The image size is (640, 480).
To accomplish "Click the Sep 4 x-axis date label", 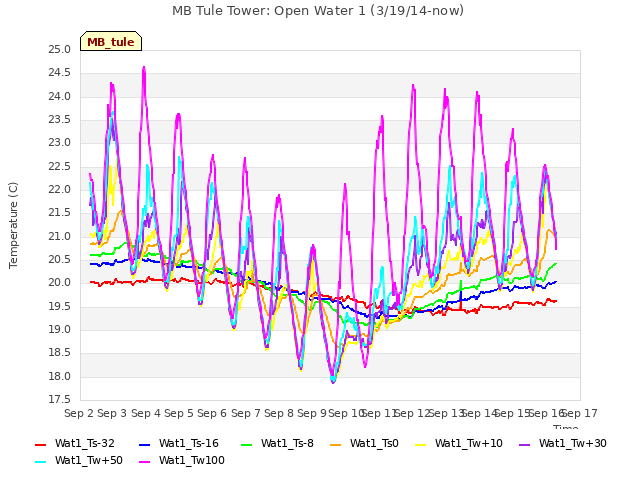I will click(146, 414).
